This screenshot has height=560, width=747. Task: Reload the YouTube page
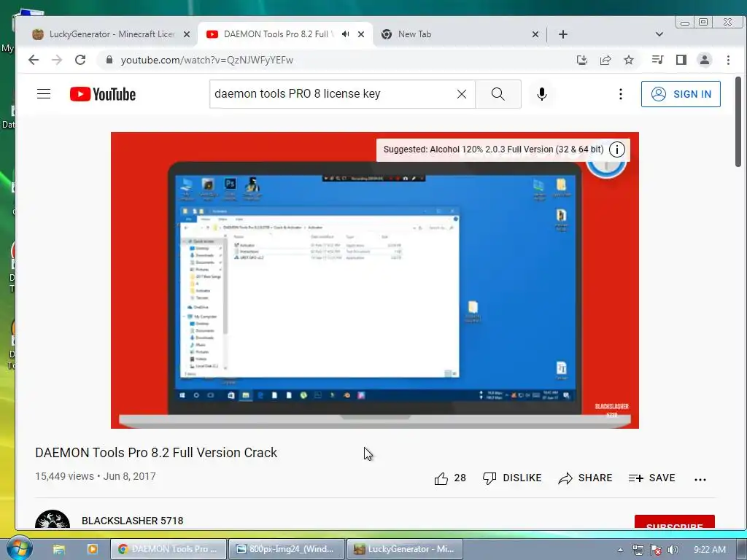80,60
